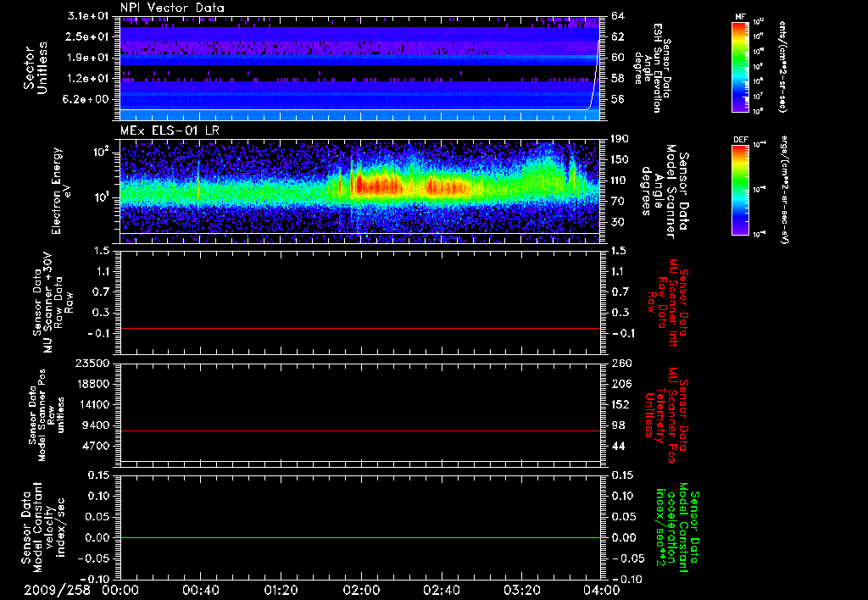
Task: Click the "1.9e+01" sector tick label
Action: tap(88, 58)
